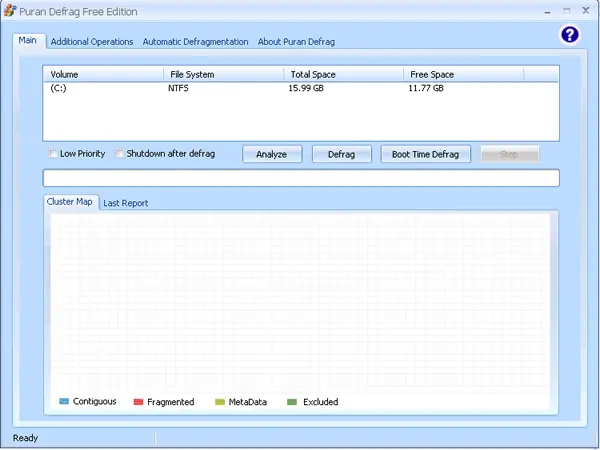Screen dimensions: 600x450
Task: Open help via blue question mark icon
Action: (x=570, y=35)
